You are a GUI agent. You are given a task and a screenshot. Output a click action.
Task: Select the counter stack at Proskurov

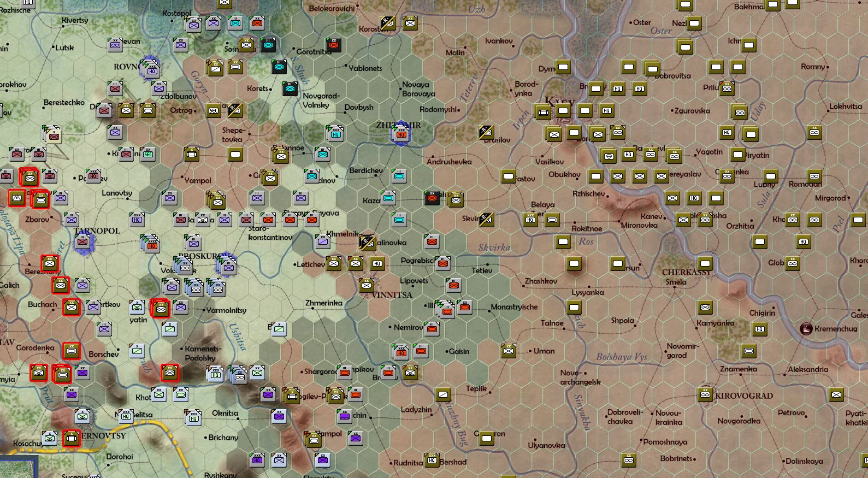[227, 265]
